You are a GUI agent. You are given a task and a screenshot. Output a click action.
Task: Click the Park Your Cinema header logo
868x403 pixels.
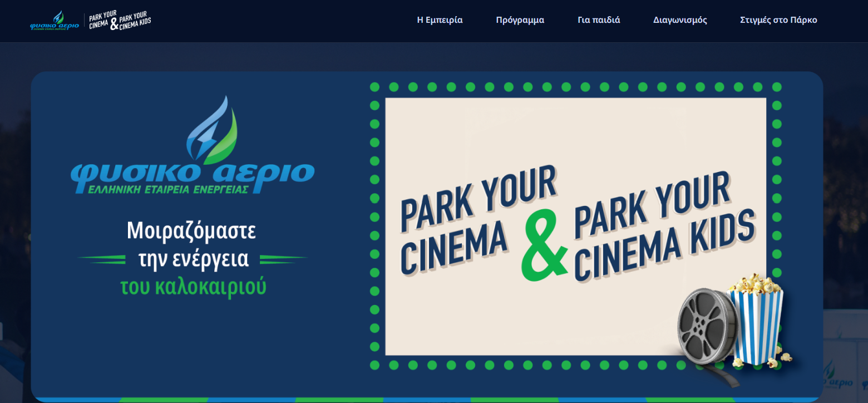point(120,21)
